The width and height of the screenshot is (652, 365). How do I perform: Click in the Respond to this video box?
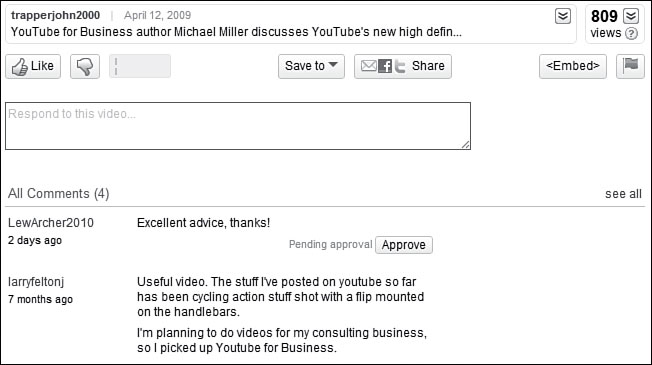point(238,126)
